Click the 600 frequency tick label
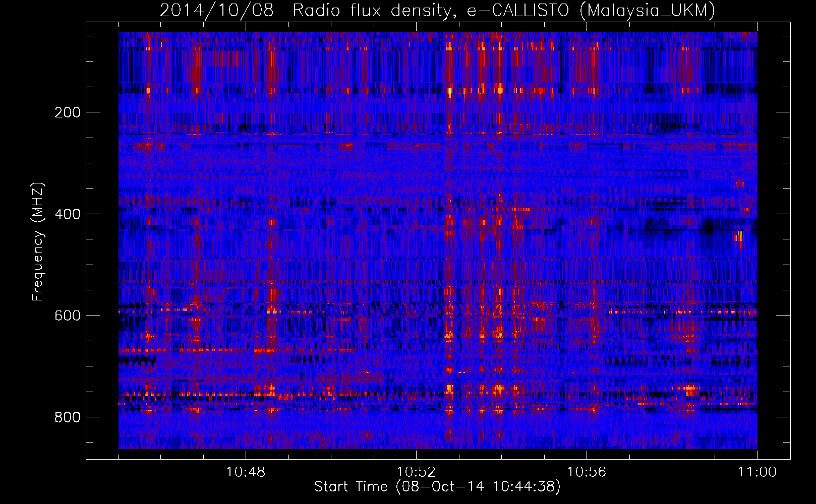816x504 pixels. click(67, 316)
